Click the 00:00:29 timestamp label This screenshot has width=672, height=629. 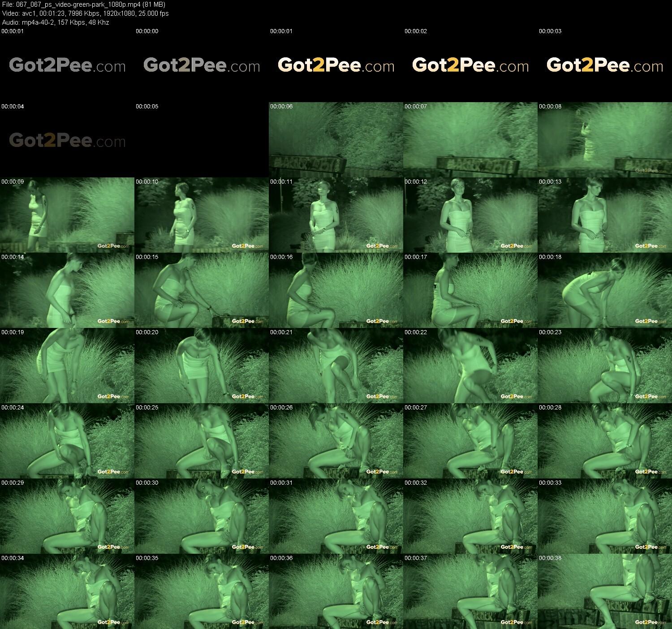pos(13,483)
